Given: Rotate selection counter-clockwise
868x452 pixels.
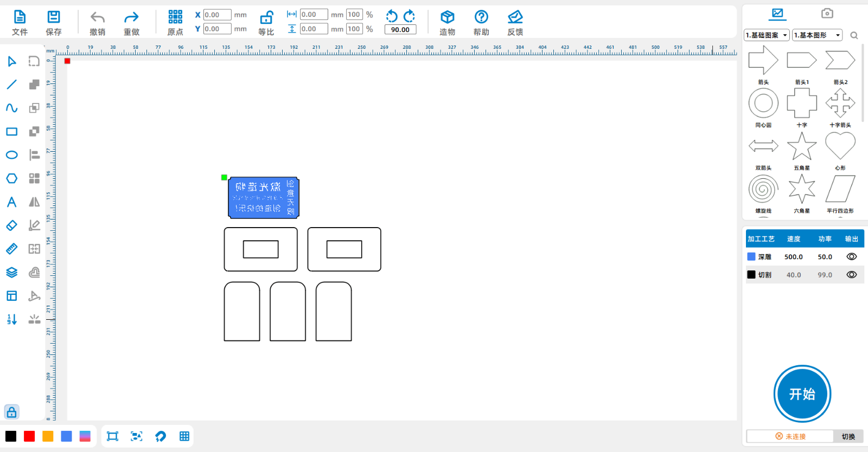Looking at the screenshot, I should click(x=392, y=16).
